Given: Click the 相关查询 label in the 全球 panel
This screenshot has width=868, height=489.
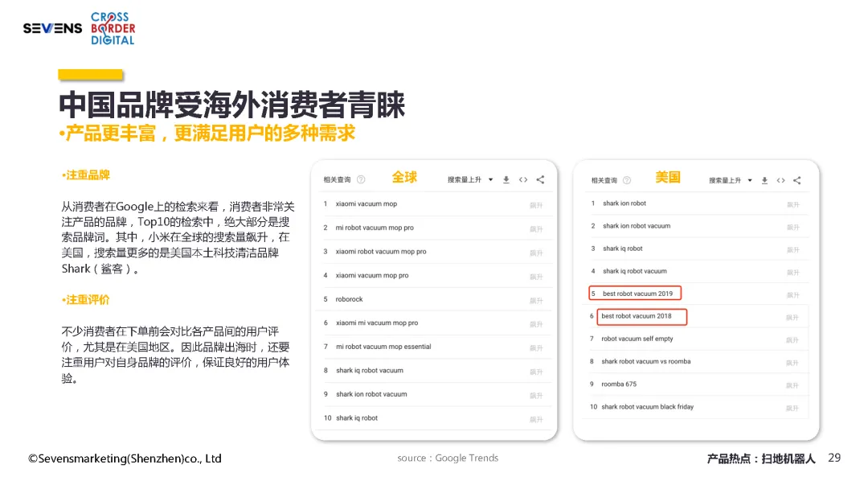Looking at the screenshot, I should click(337, 179).
